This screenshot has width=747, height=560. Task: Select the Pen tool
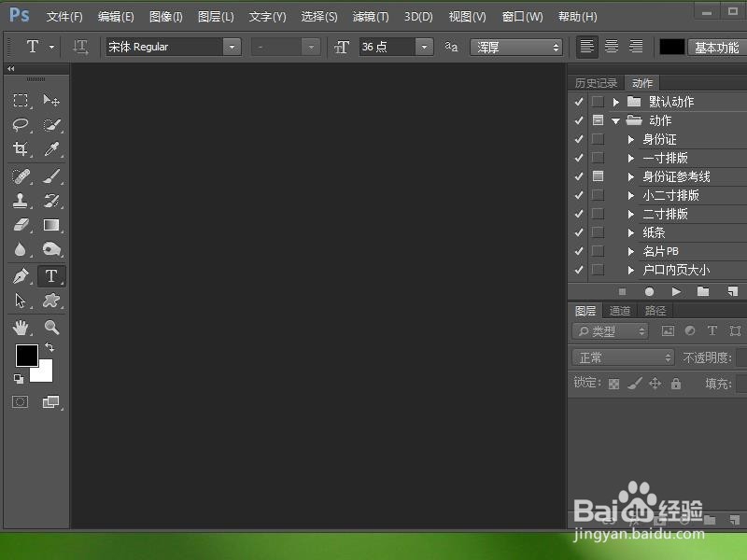pyautogui.click(x=20, y=276)
